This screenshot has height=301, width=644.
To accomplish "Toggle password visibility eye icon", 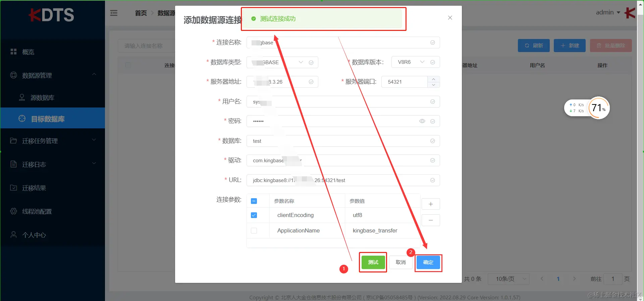I will pos(422,121).
